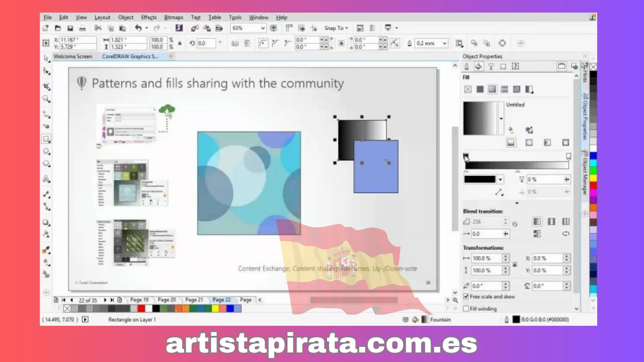Select the Shape tool in the toolbox
644x362 pixels.
tap(46, 72)
